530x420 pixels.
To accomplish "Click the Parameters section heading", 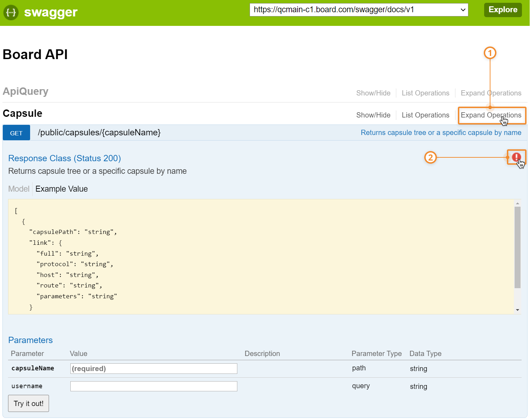I will point(30,340).
